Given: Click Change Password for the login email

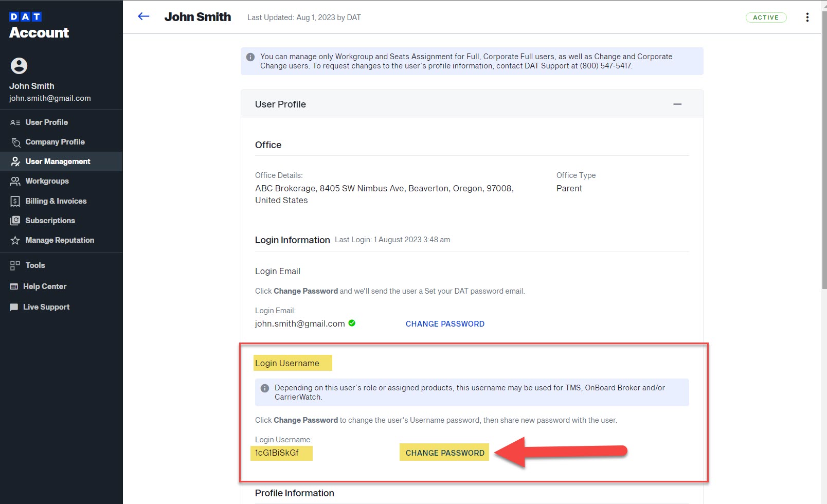Looking at the screenshot, I should tap(444, 324).
